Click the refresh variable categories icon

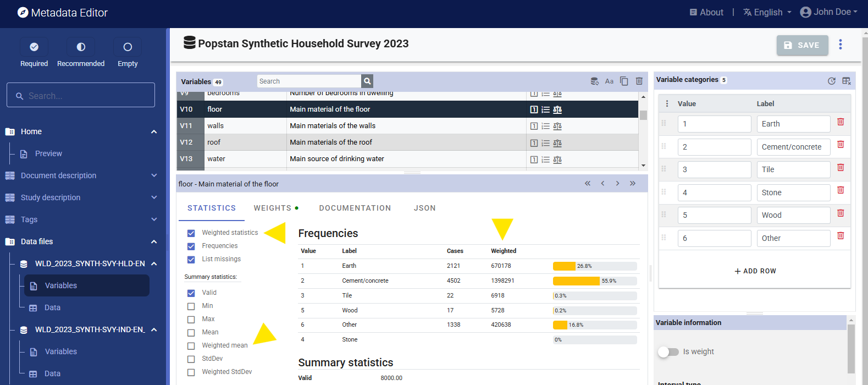click(x=831, y=81)
